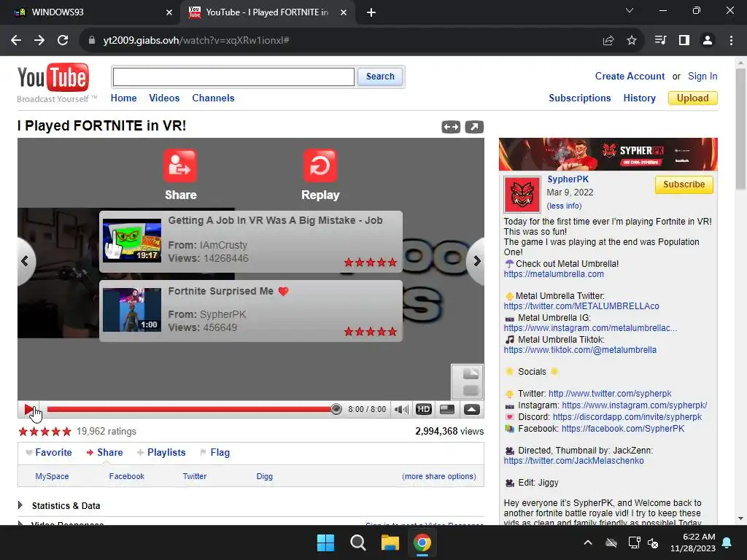Open the 'Fortnite Surprised Me' suggested video
Viewport: 747px width, 560px height.
pos(251,311)
